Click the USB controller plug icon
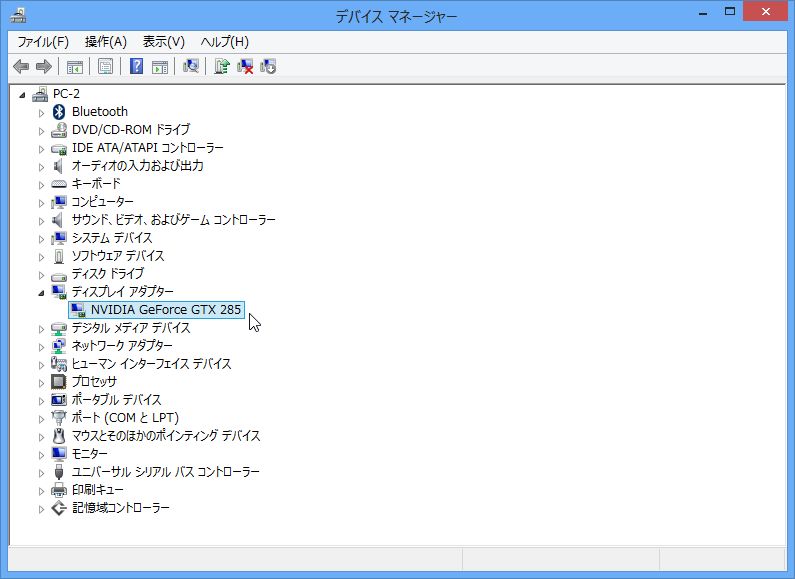The width and height of the screenshot is (795, 579). (59, 472)
